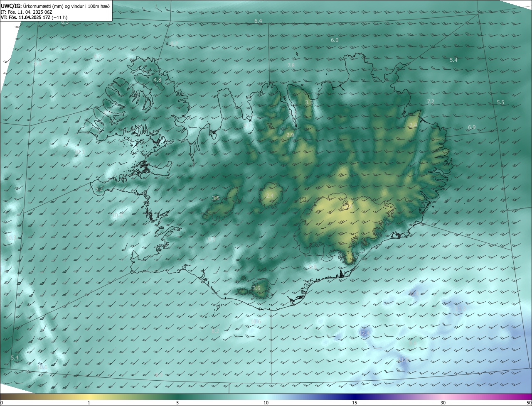Click the colorbar tick label 15

click(355, 403)
